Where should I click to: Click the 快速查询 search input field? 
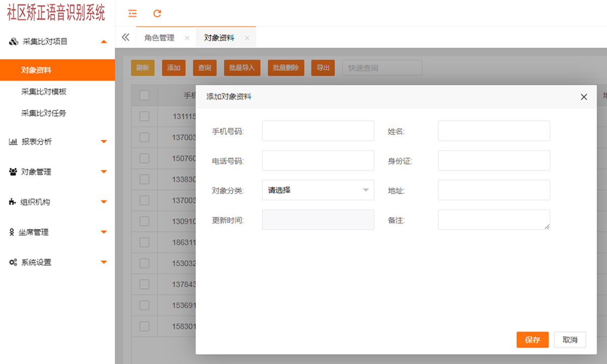[x=382, y=67]
